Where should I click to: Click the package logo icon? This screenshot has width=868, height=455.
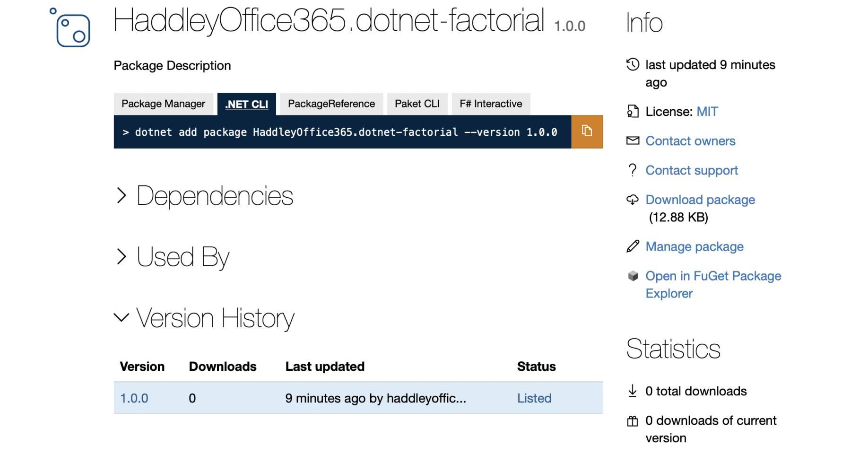point(71,28)
